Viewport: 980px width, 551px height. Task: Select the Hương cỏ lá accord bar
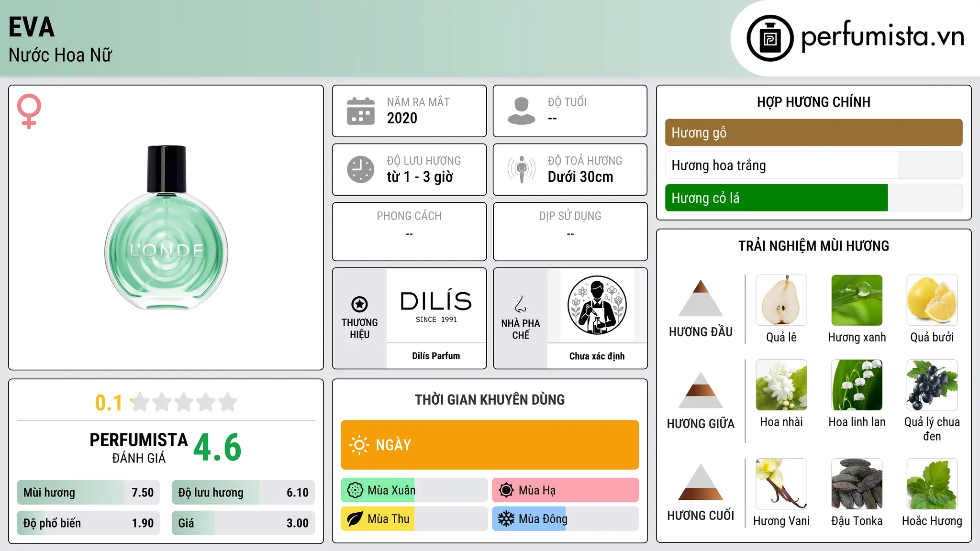pos(813,198)
